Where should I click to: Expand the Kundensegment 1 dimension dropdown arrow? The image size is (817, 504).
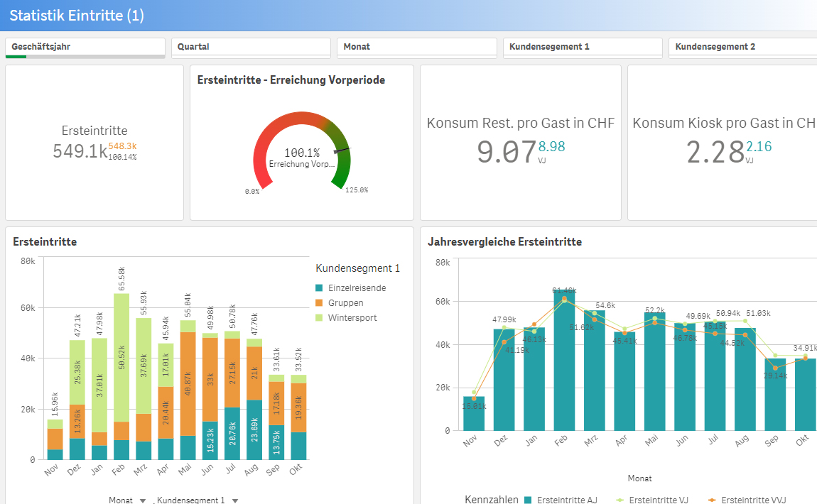(235, 500)
